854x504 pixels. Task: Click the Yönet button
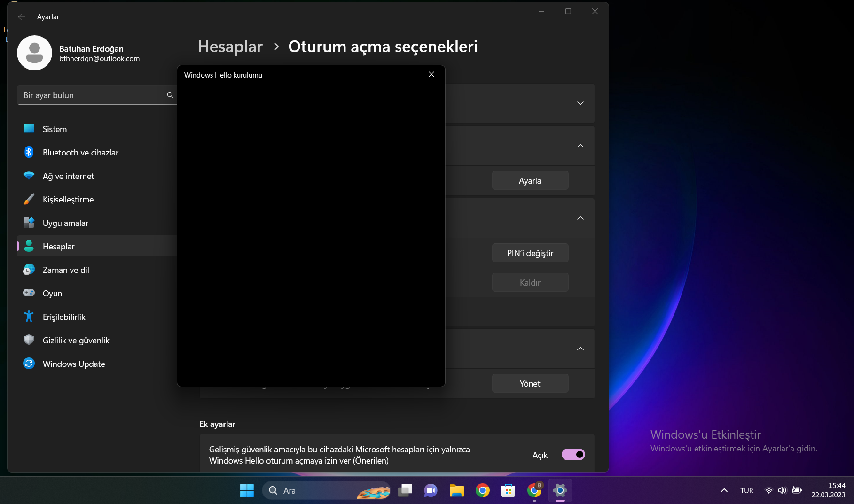(530, 383)
